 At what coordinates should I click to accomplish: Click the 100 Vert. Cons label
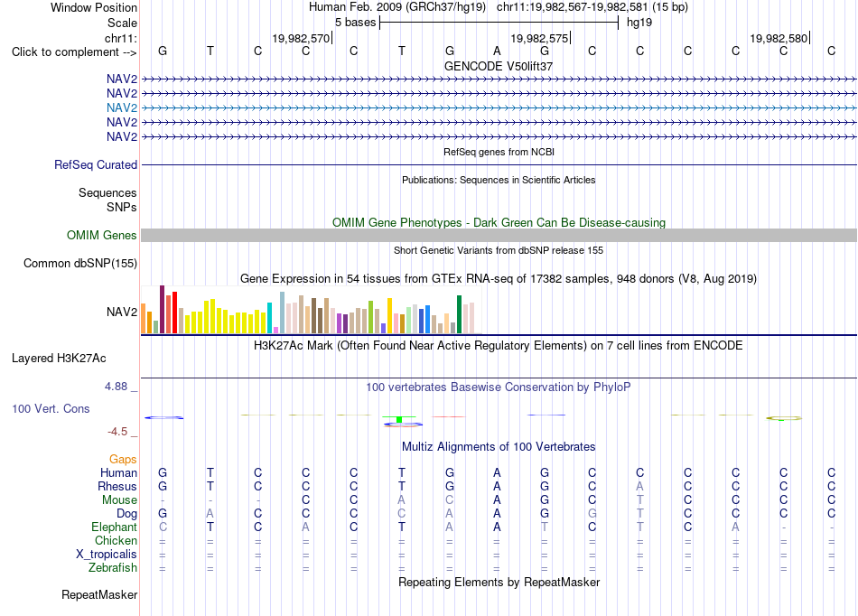pos(51,408)
